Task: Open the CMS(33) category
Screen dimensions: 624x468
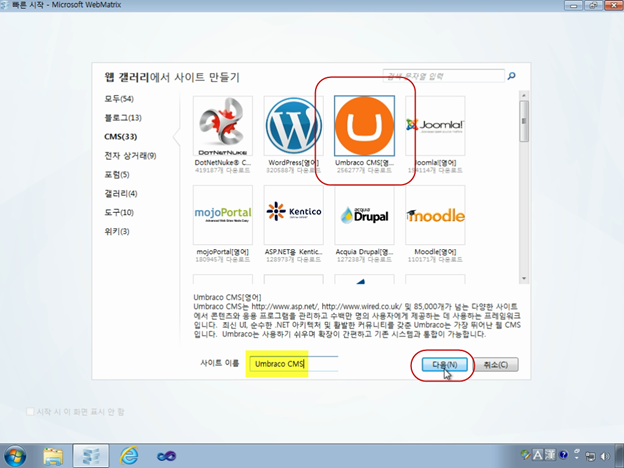Action: pyautogui.click(x=121, y=136)
